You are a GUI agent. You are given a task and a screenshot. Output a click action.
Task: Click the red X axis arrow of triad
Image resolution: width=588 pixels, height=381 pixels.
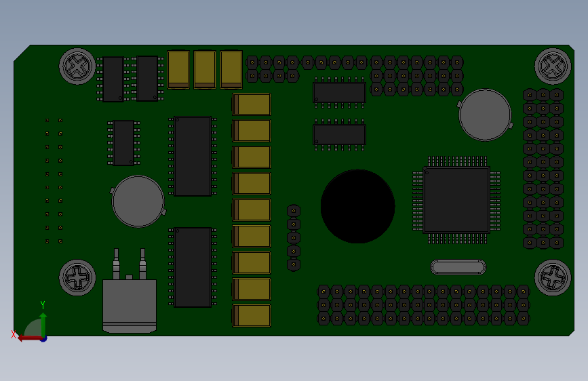click(x=30, y=338)
